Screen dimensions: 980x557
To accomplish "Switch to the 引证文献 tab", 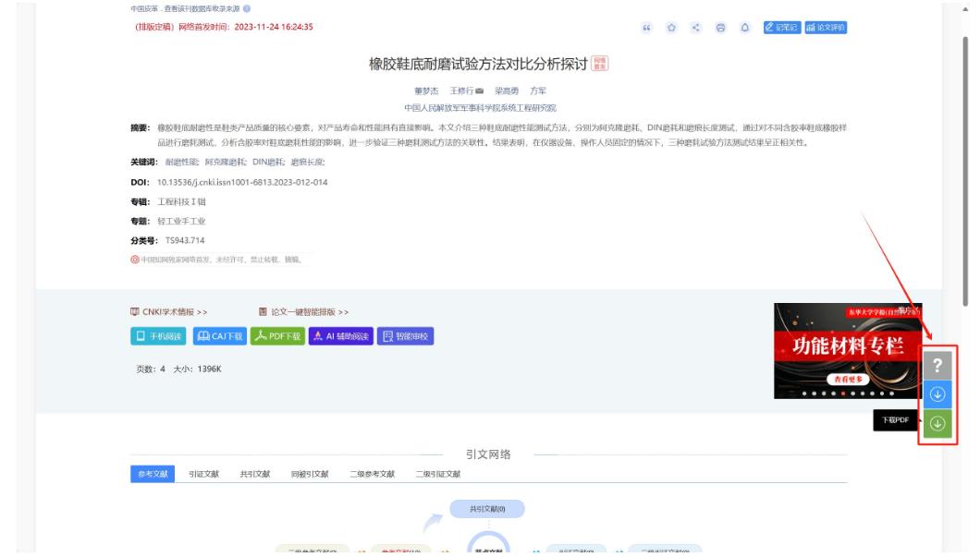I will coord(201,474).
